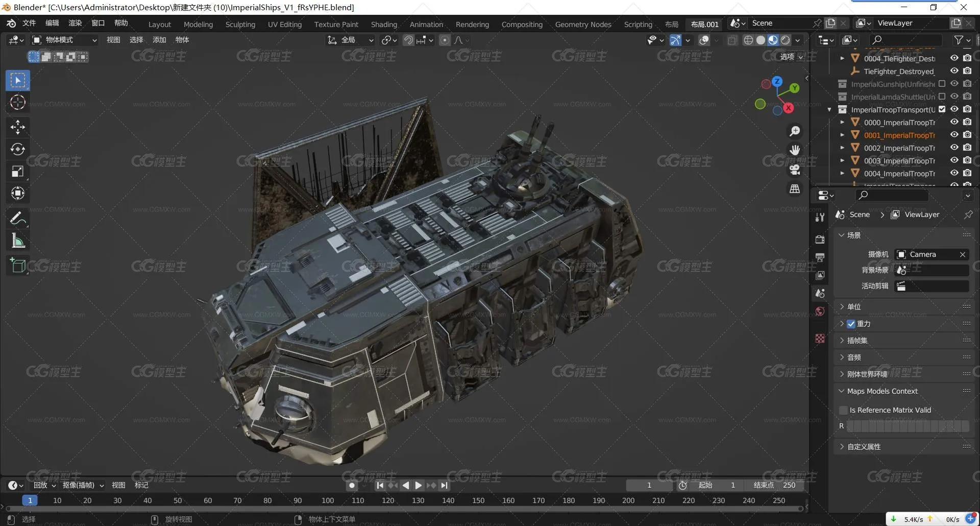The height and width of the screenshot is (526, 980).
Task: Open the global orientation dropdown
Action: tap(351, 40)
